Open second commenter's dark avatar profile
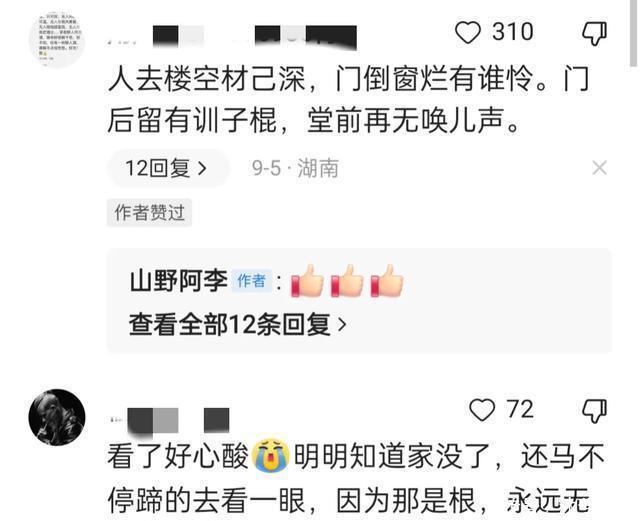Viewport: 640px width, 521px height. tap(57, 417)
